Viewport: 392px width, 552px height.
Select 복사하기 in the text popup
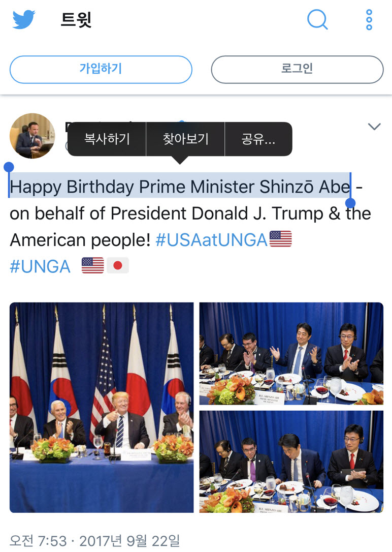tap(107, 139)
